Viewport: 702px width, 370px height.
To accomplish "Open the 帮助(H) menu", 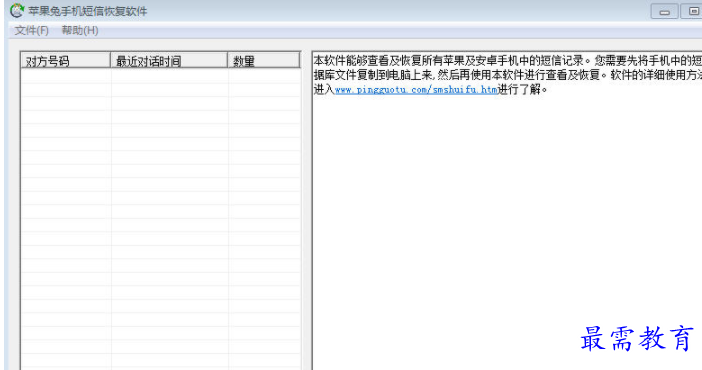I will [x=80, y=30].
